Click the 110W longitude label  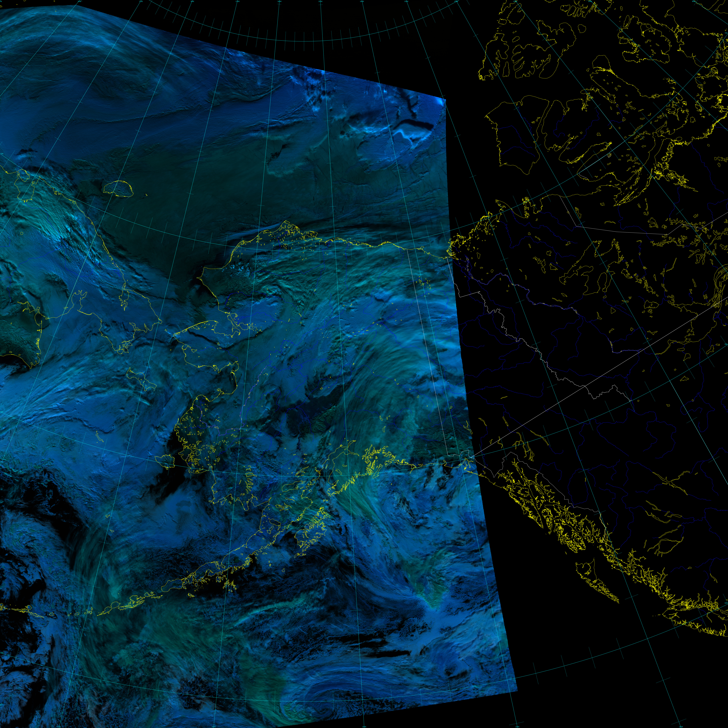pyautogui.click(x=515, y=1)
